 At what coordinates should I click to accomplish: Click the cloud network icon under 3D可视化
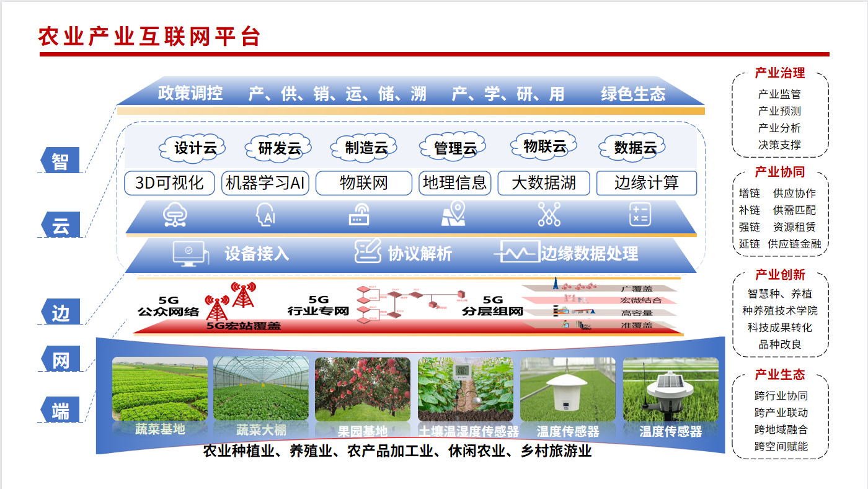click(x=175, y=215)
